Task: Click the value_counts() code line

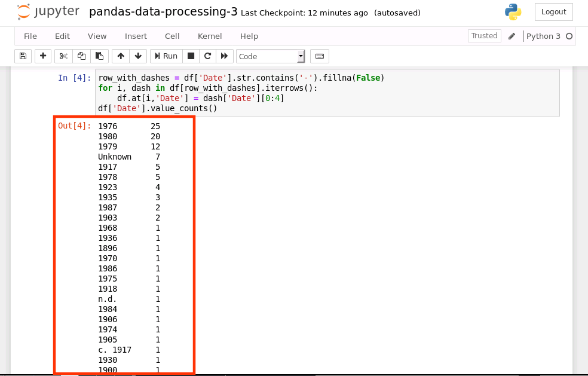Action: tap(158, 108)
